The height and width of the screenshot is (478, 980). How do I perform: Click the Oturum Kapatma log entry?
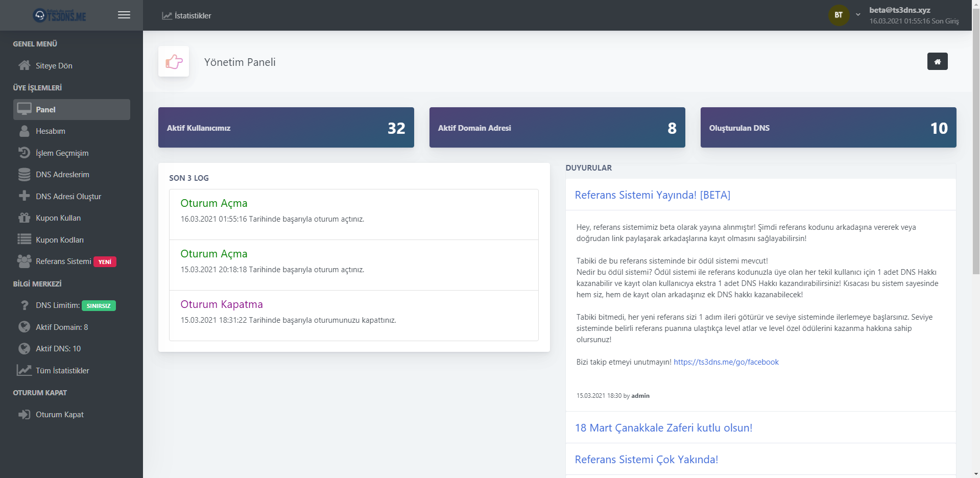[x=353, y=316]
